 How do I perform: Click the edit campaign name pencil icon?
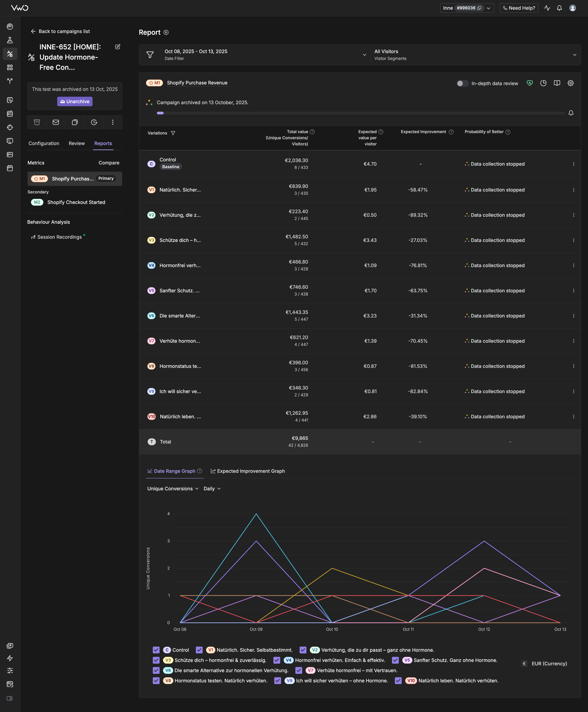(x=118, y=47)
